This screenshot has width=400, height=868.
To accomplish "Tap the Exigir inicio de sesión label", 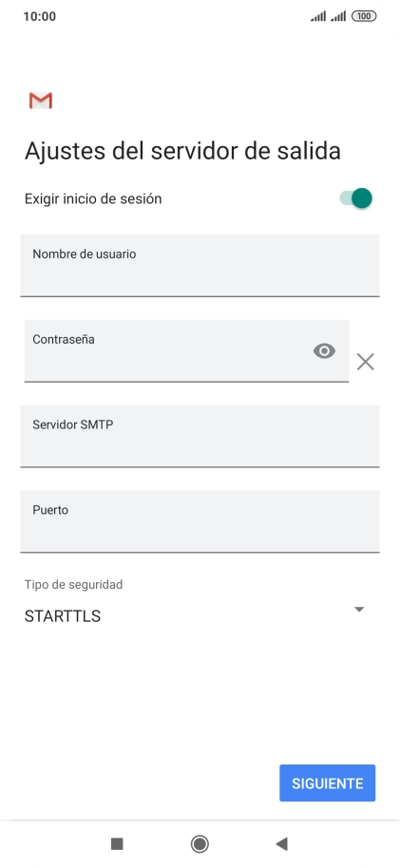I will (x=93, y=198).
